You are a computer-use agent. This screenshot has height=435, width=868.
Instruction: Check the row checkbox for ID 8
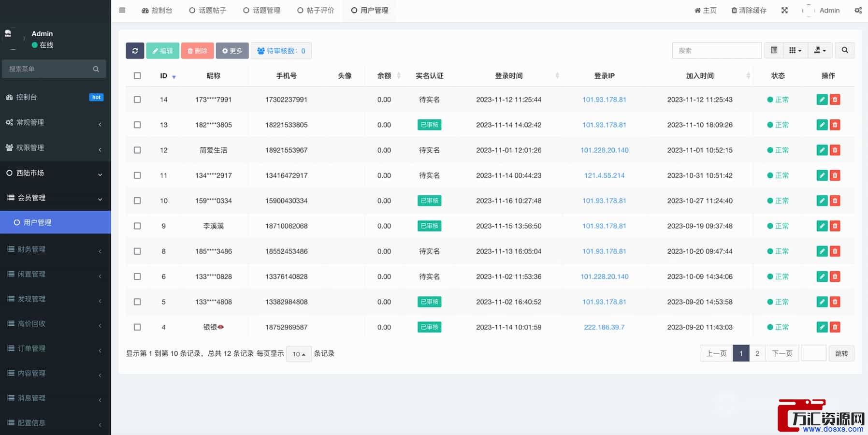point(137,251)
